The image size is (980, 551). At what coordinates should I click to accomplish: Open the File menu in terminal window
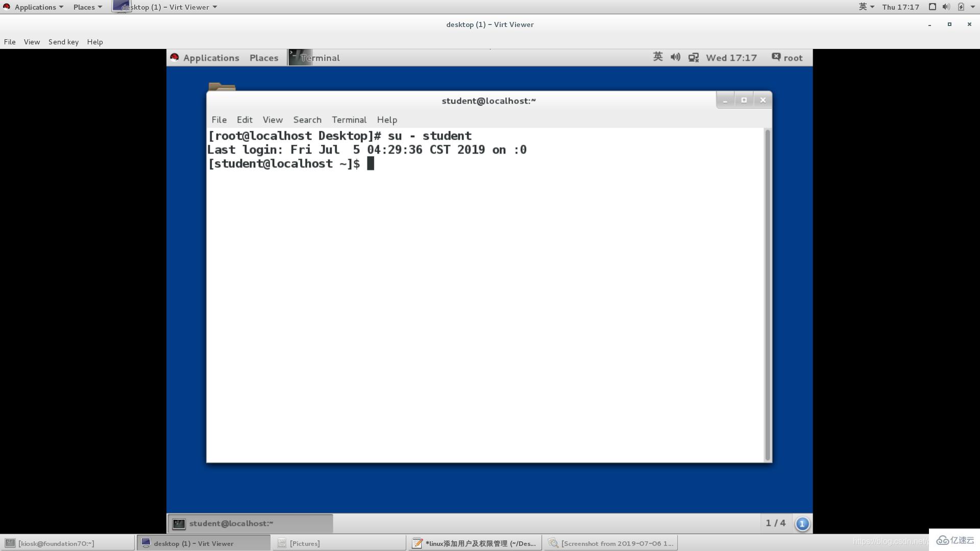[x=219, y=119]
